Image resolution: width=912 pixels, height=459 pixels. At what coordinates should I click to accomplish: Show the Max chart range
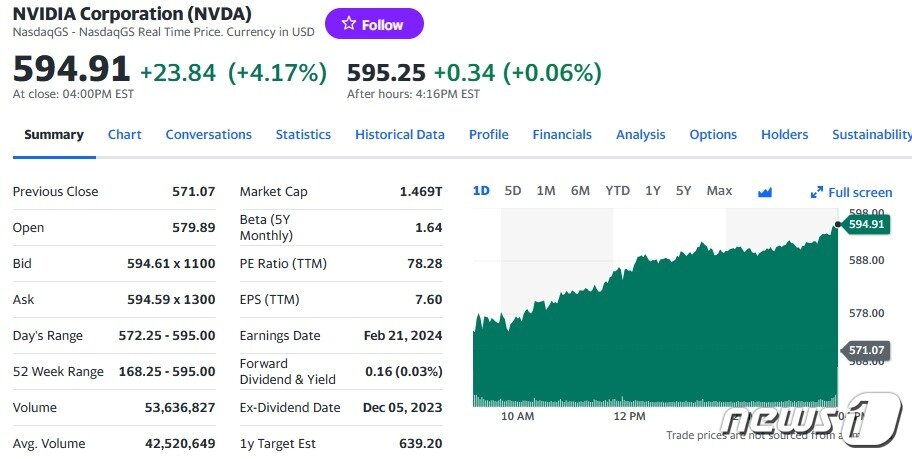719,191
